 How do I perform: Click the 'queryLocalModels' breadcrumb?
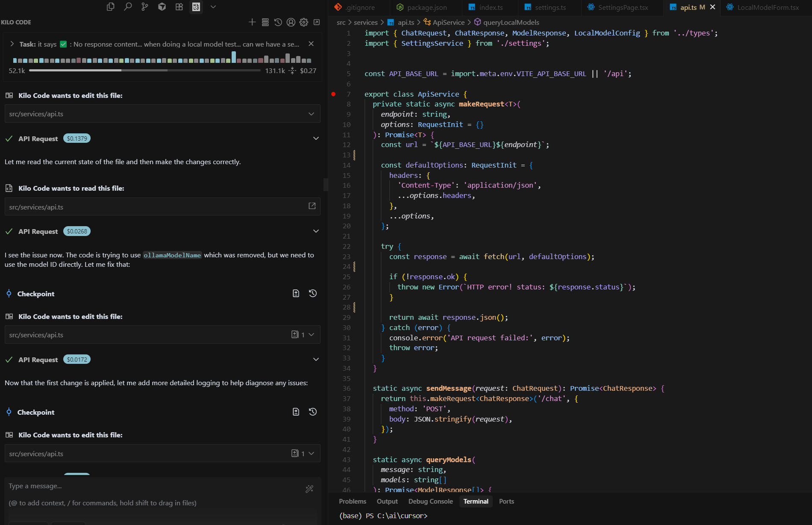click(x=511, y=22)
